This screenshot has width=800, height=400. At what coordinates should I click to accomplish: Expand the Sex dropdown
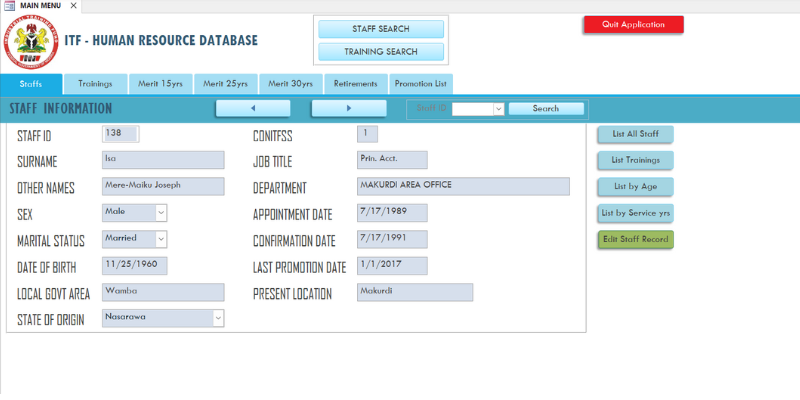(160, 212)
